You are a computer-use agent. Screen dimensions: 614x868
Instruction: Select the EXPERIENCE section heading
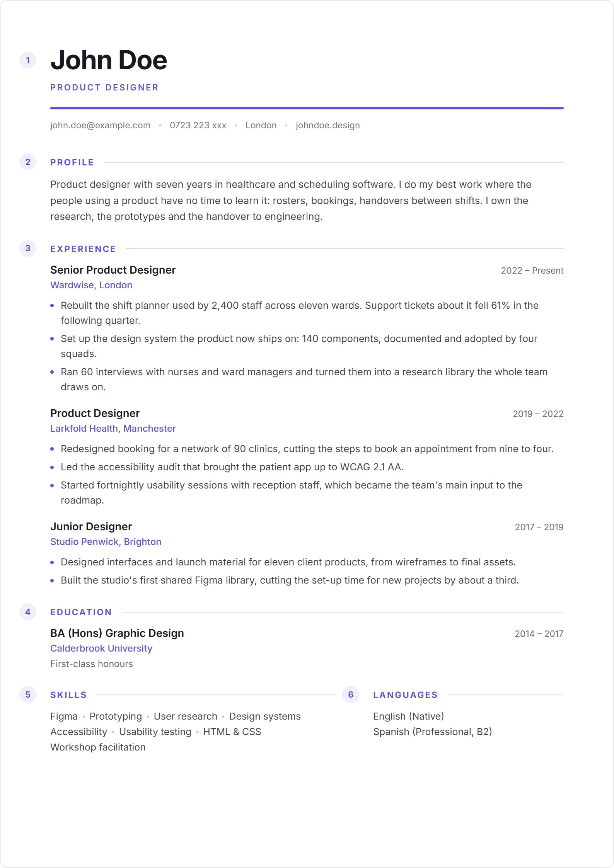click(x=83, y=249)
